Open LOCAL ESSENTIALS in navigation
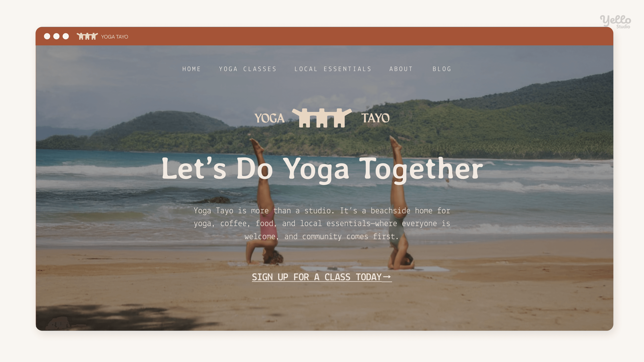The image size is (644, 362). [x=333, y=69]
